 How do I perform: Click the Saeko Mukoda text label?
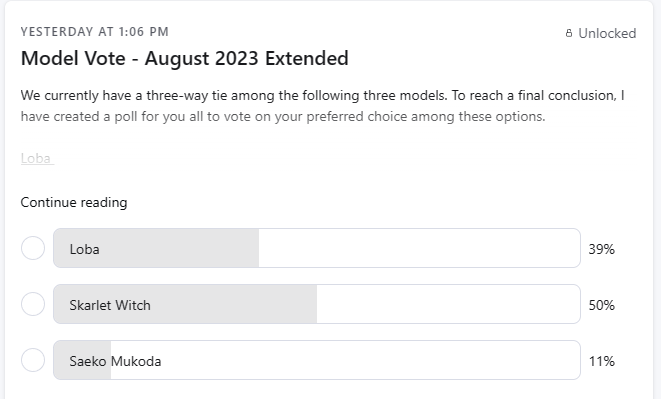115,361
